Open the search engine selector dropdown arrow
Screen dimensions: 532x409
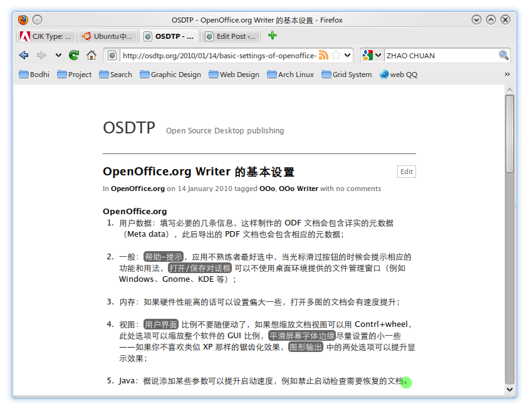click(x=378, y=55)
